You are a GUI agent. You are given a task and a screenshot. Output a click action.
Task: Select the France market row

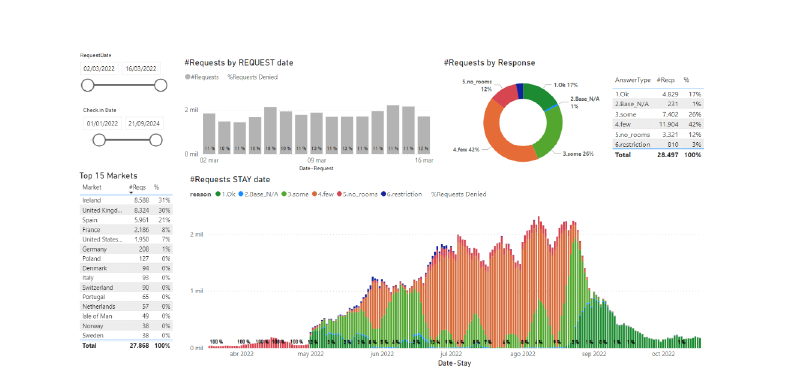(126, 230)
